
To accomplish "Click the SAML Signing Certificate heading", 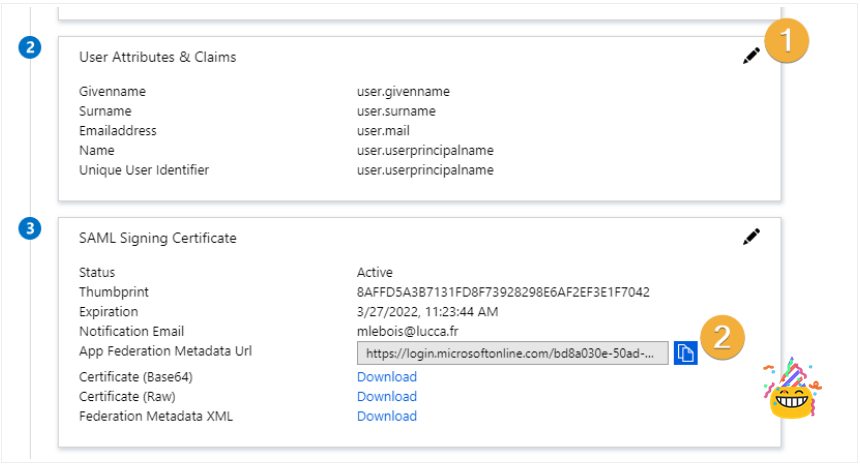I will tap(157, 238).
